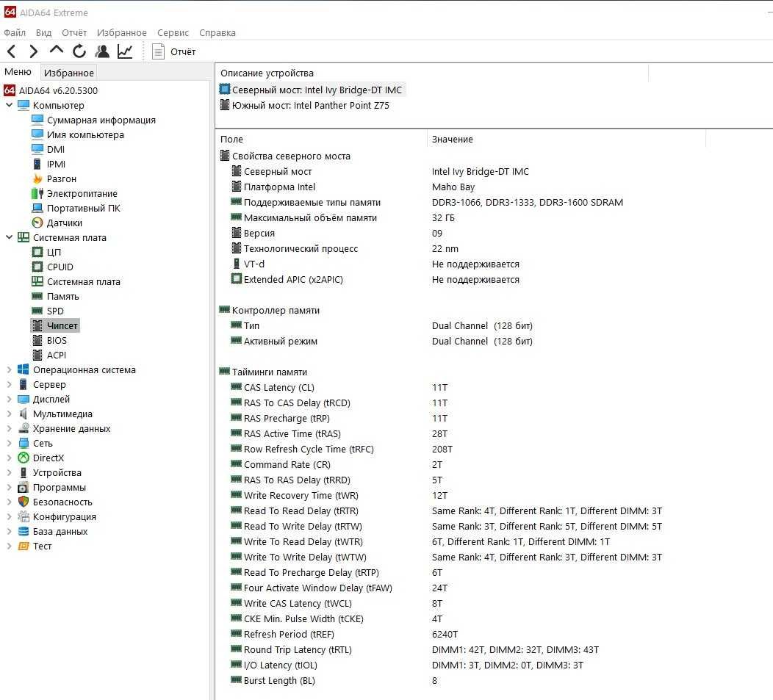Open Системная плата child tree item

(x=83, y=281)
